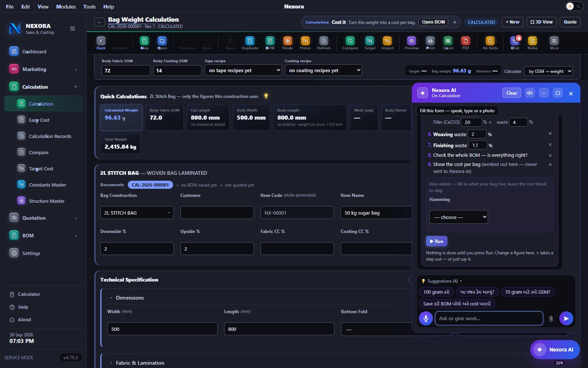Open the Prices tool
588x368 pixels.
pyautogui.click(x=305, y=43)
